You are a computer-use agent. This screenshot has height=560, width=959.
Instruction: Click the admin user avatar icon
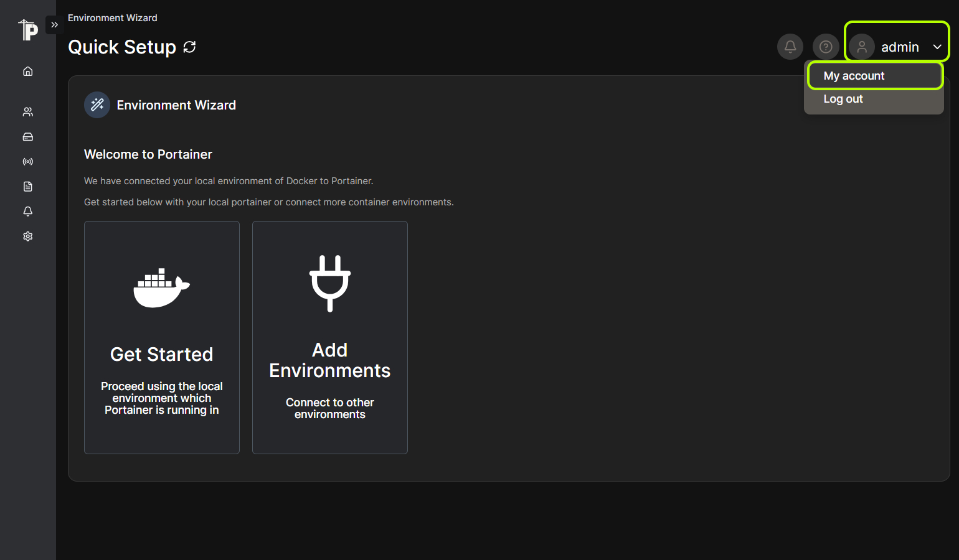[862, 47]
